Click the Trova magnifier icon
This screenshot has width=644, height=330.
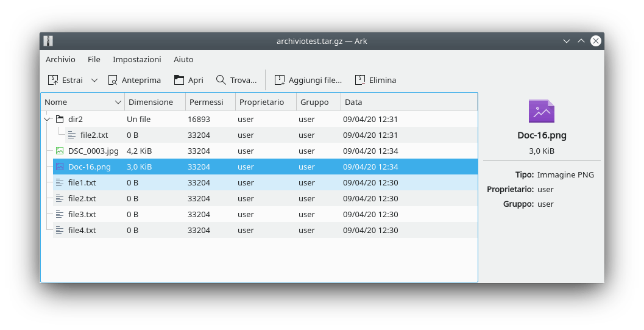pos(221,80)
